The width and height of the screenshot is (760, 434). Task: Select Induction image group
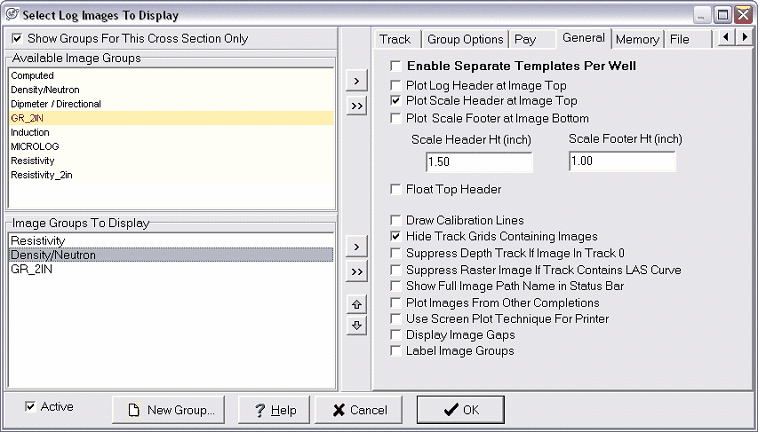(171, 132)
